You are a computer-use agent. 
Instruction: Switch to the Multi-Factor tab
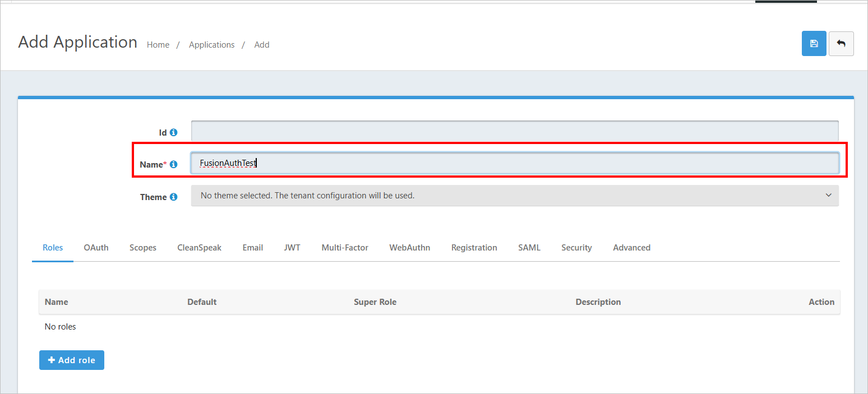click(344, 247)
